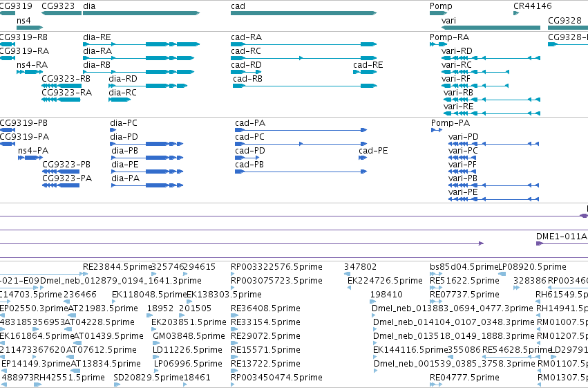Image resolution: width=588 pixels, height=388 pixels.
Task: Click the vari-PD protein label
Action: click(464, 137)
